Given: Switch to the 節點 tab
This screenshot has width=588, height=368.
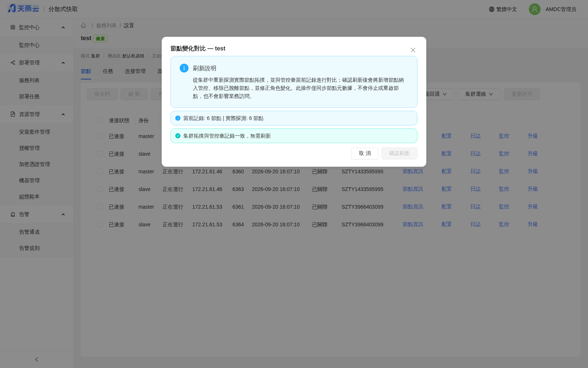Looking at the screenshot, I should coord(86,71).
